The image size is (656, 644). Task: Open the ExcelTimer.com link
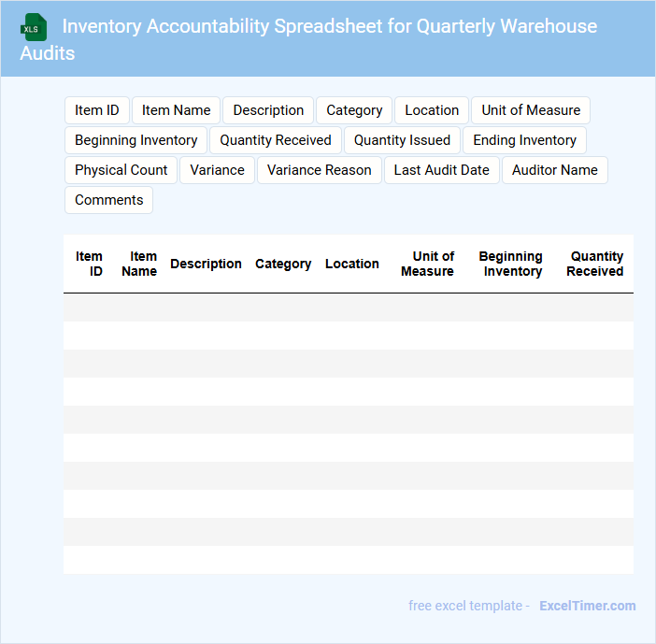(x=587, y=606)
